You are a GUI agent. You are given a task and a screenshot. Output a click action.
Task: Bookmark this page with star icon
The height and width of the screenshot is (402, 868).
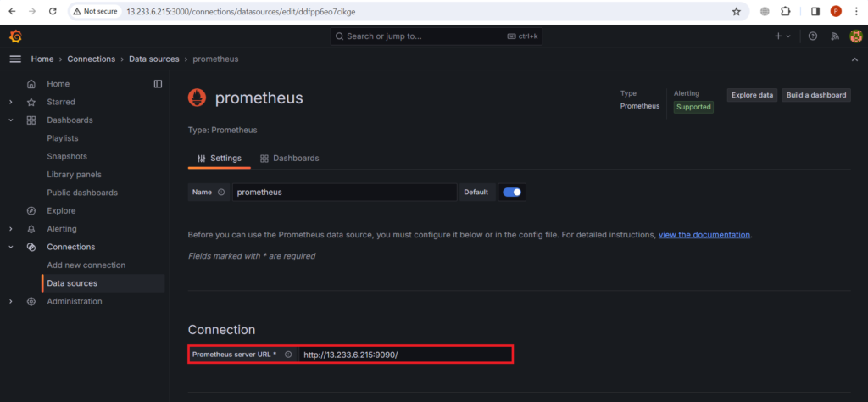[x=737, y=11]
